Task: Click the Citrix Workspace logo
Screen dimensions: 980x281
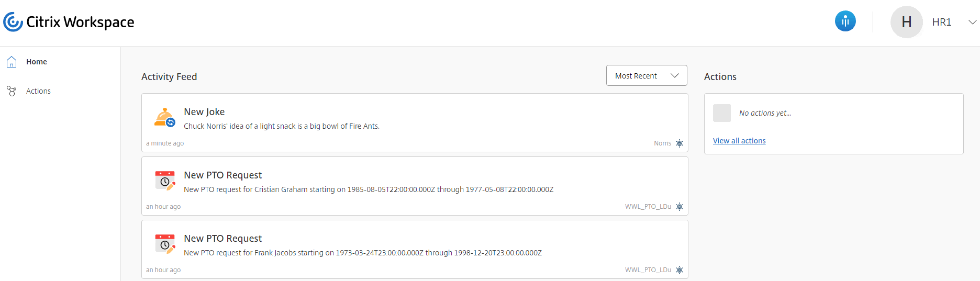Action: [69, 22]
